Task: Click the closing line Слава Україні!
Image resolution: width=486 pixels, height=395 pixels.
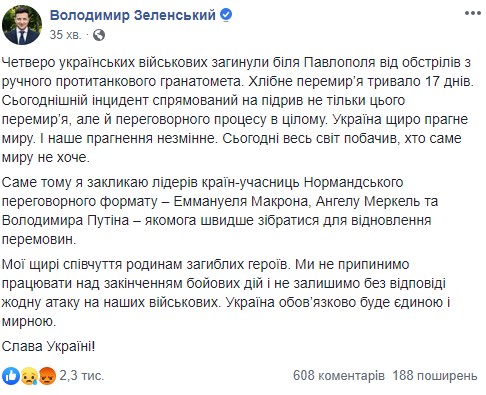Action: click(48, 347)
